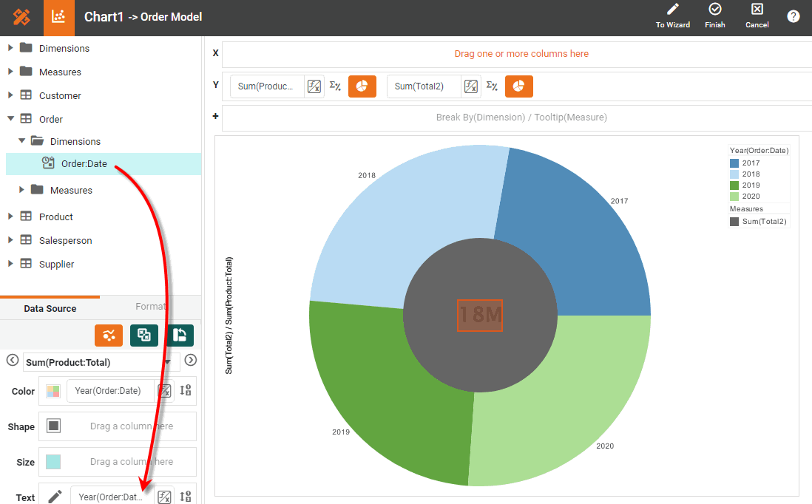Click the orange chart icon beside Chart1

coord(59,17)
